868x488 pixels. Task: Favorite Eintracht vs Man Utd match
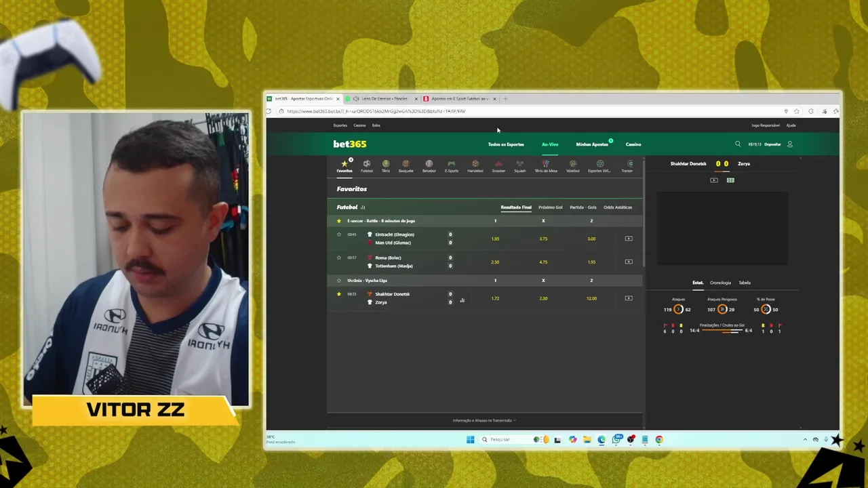(x=339, y=235)
